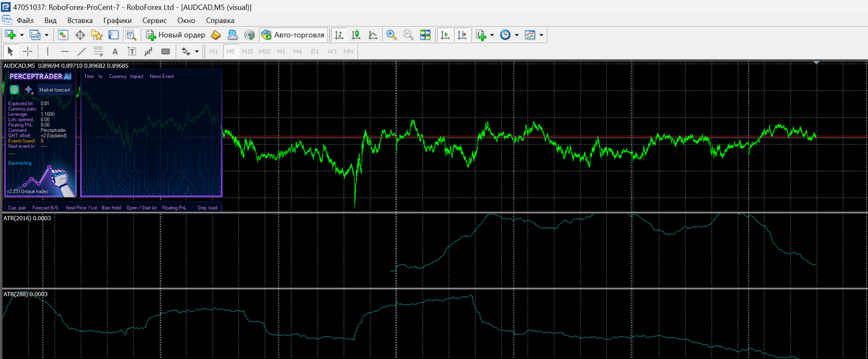Click the New Chart toolbar icon
This screenshot has width=868, height=359.
point(10,34)
